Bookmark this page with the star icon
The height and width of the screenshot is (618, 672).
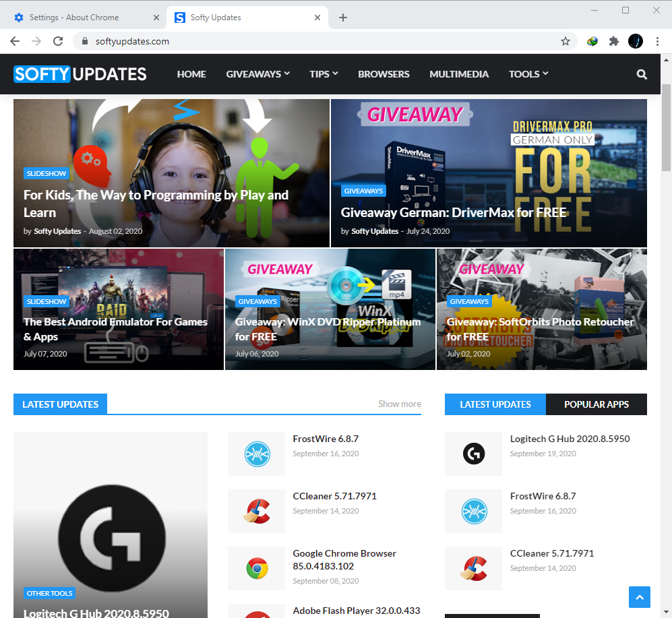point(566,41)
